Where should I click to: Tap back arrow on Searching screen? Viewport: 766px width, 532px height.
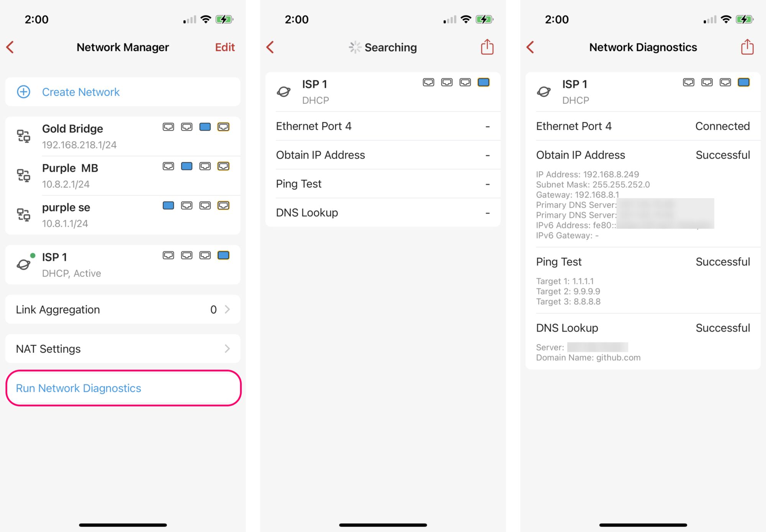tap(270, 47)
